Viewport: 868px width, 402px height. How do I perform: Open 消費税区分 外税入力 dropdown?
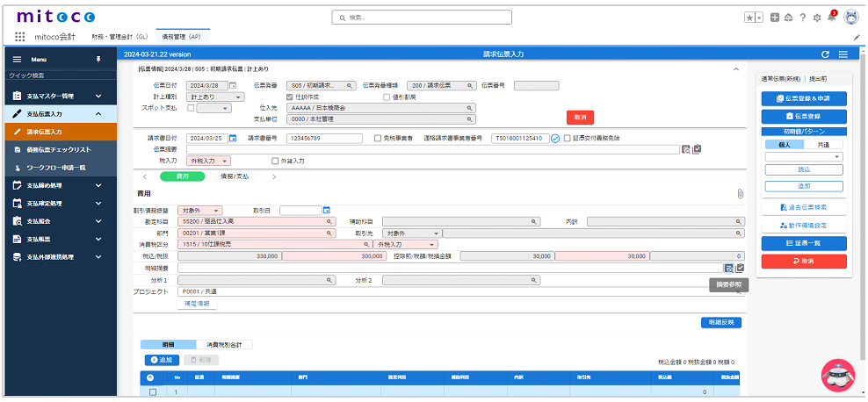tap(406, 244)
